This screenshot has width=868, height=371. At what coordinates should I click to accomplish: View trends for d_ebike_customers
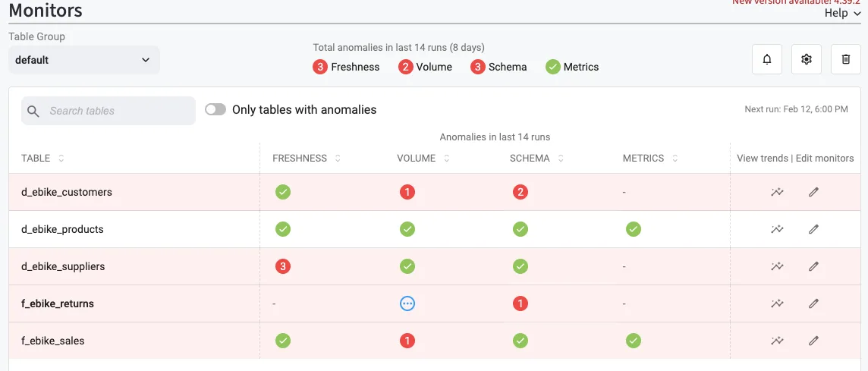point(777,192)
